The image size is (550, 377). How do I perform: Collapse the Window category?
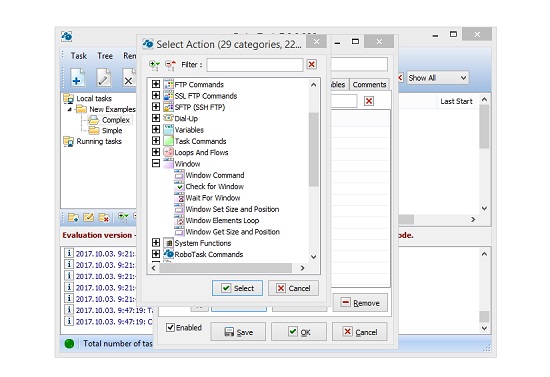pyautogui.click(x=156, y=163)
